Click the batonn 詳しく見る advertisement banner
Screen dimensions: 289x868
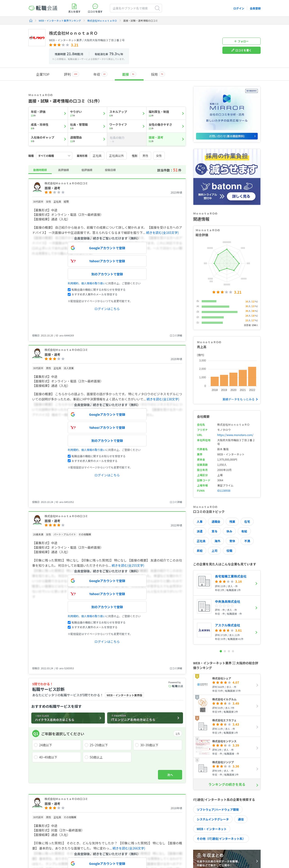pyautogui.click(x=227, y=177)
